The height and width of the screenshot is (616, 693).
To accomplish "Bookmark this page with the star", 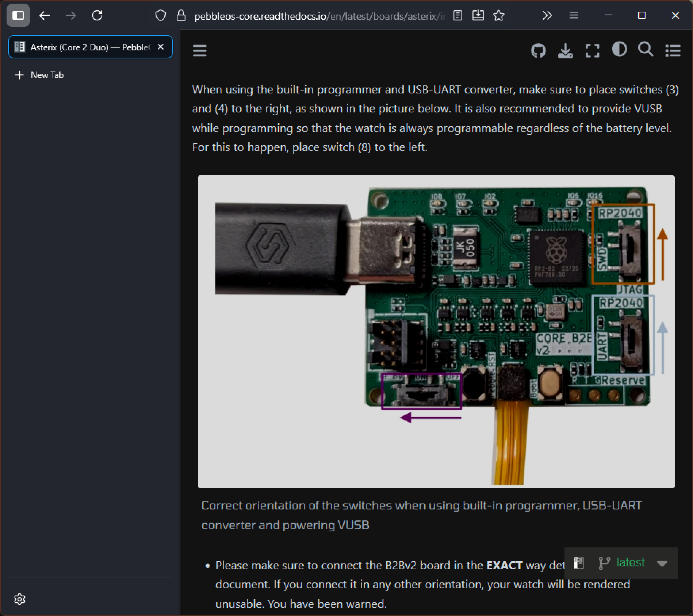I will click(499, 15).
